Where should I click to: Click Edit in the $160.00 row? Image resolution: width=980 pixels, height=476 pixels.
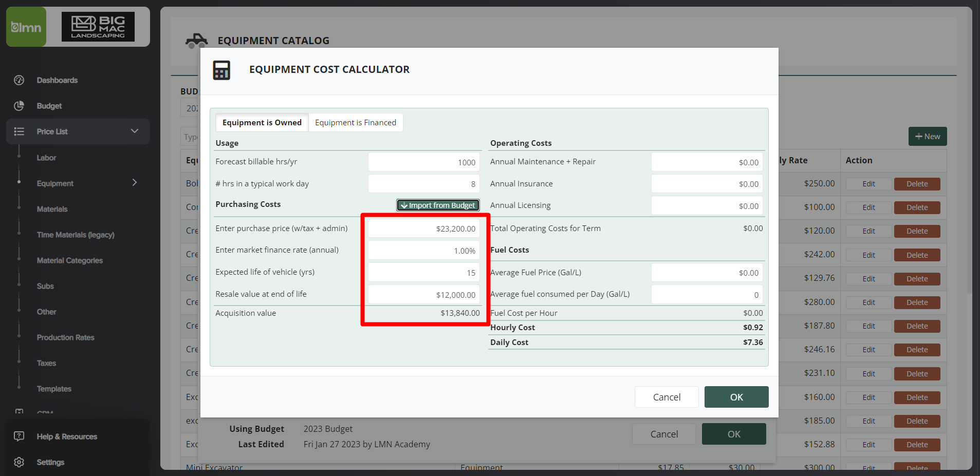tap(868, 397)
